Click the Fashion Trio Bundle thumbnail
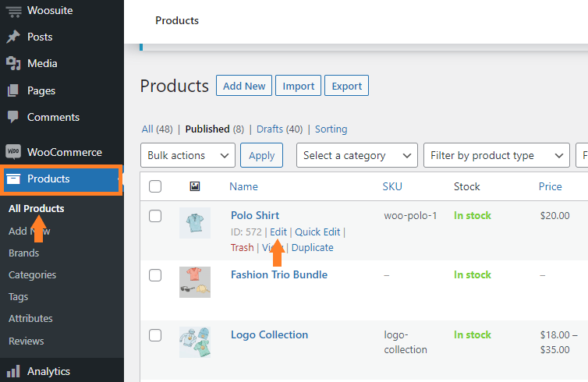The height and width of the screenshot is (382, 588). tap(195, 282)
